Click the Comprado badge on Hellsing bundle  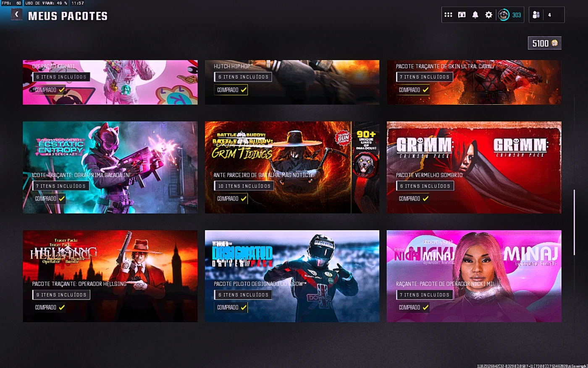point(49,307)
